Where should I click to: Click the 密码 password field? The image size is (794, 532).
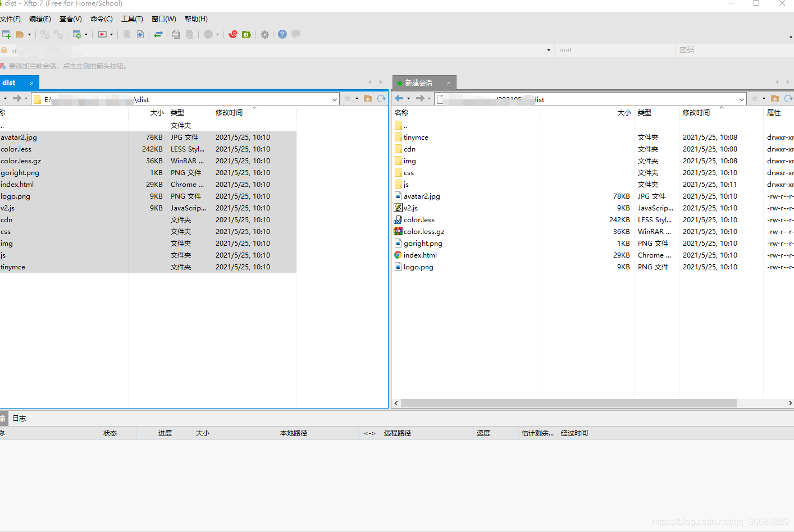[x=734, y=50]
